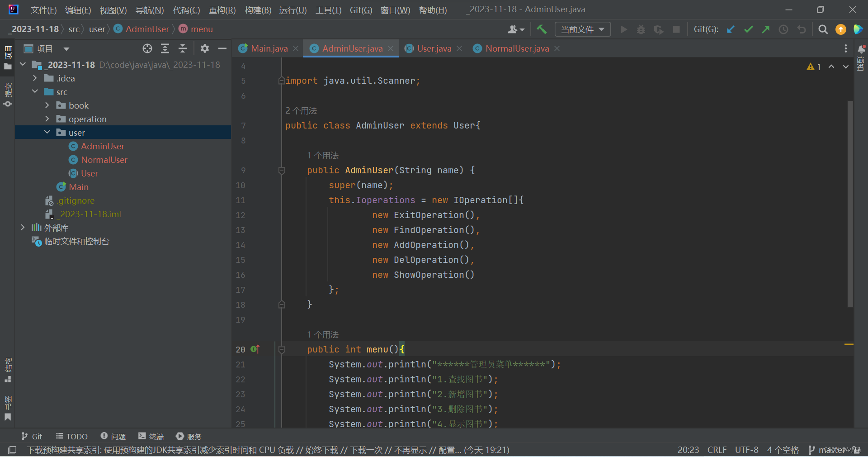Image resolution: width=868 pixels, height=457 pixels.
Task: Click the run with coverage icon
Action: click(659, 29)
